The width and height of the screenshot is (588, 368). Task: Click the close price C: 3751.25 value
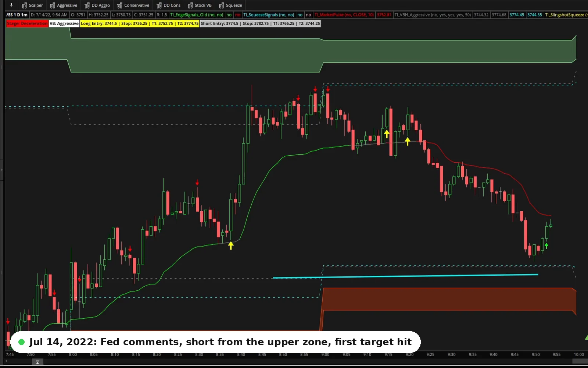click(x=144, y=15)
